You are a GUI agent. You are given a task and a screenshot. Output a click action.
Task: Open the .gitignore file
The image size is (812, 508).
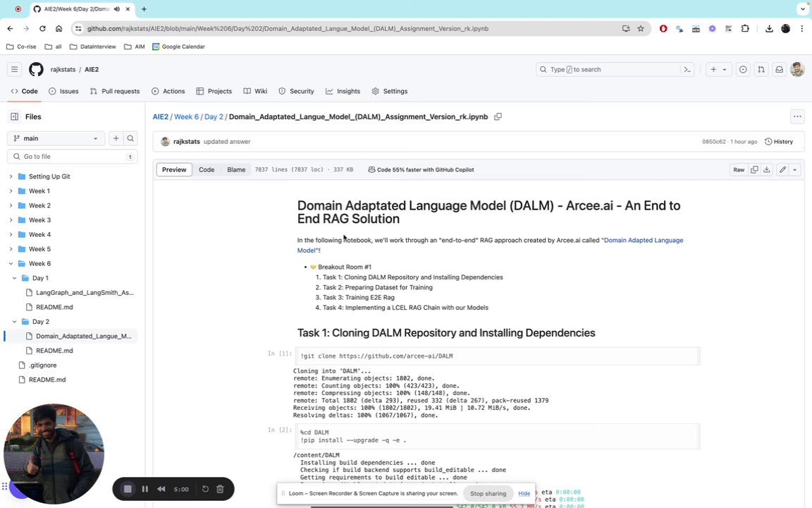coord(42,365)
